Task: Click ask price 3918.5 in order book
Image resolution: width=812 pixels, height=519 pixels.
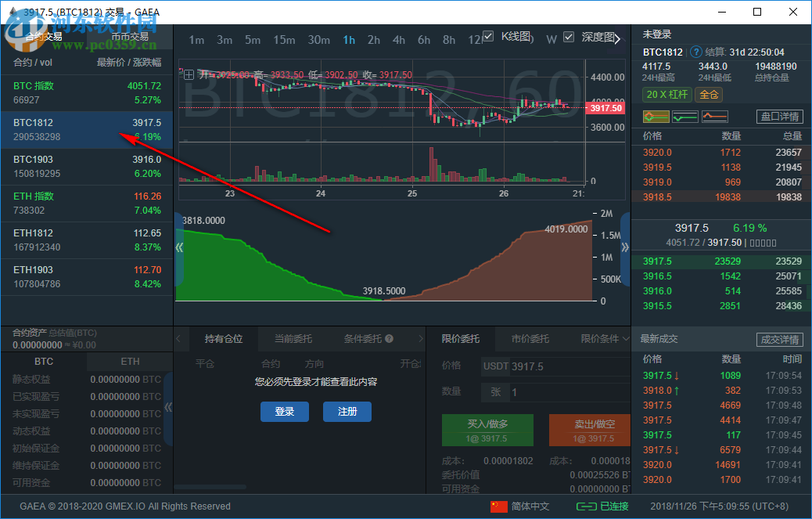Action: pos(657,196)
